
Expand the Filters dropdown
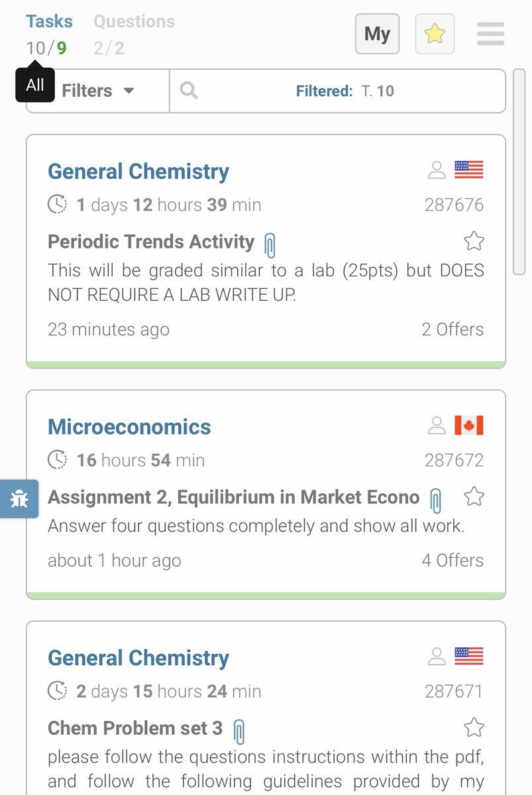[98, 90]
